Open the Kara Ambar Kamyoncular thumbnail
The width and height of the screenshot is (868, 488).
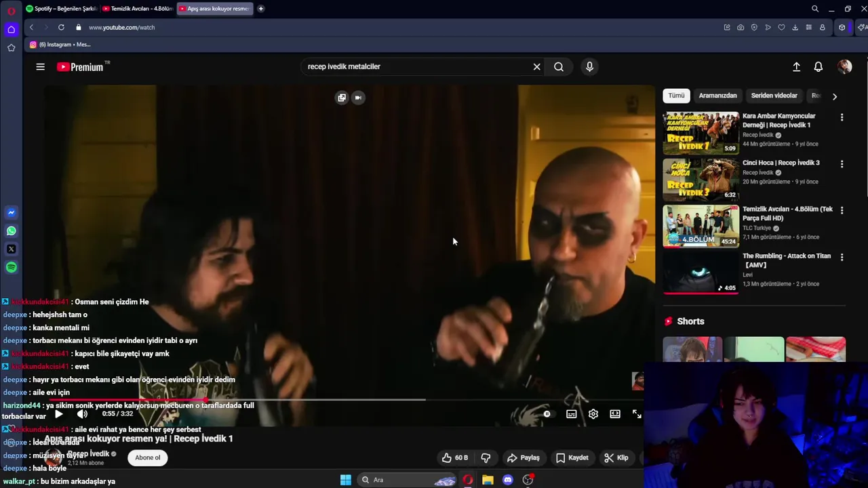[701, 133]
